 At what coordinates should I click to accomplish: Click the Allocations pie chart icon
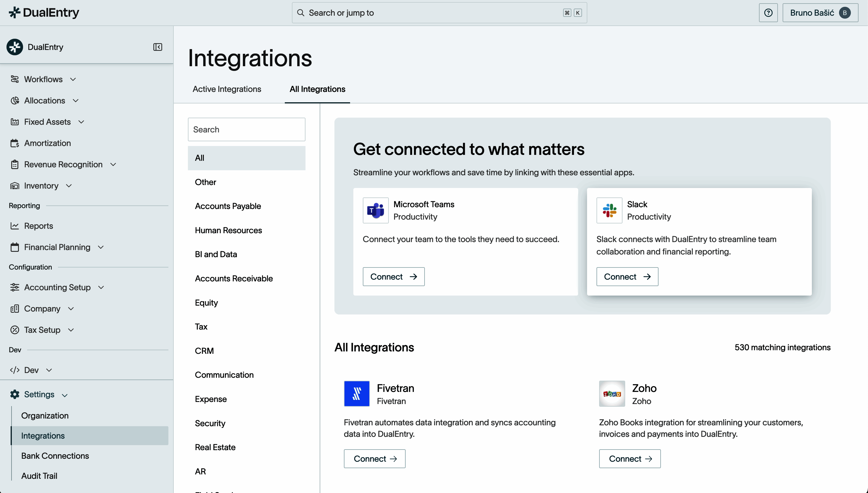pos(14,100)
